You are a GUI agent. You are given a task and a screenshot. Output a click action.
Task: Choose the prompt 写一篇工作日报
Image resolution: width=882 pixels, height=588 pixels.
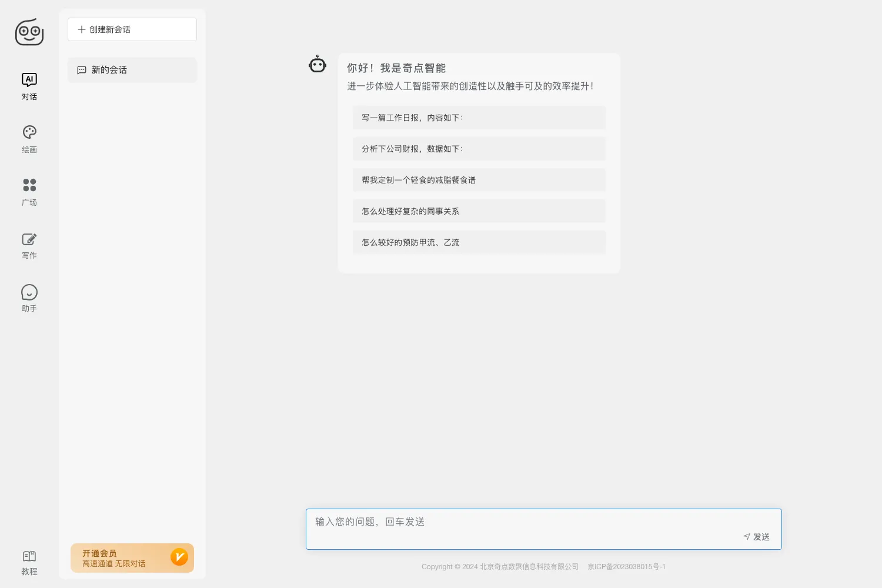pos(479,118)
